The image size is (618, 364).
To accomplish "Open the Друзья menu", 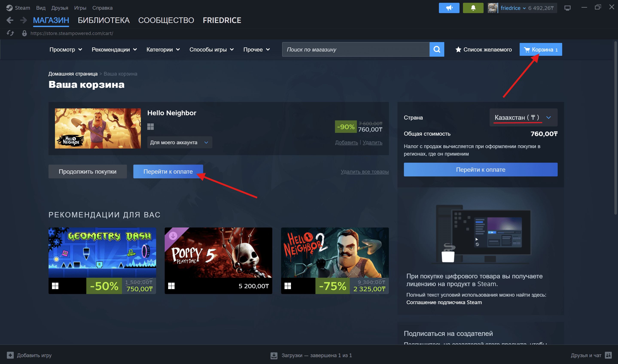I will click(60, 8).
